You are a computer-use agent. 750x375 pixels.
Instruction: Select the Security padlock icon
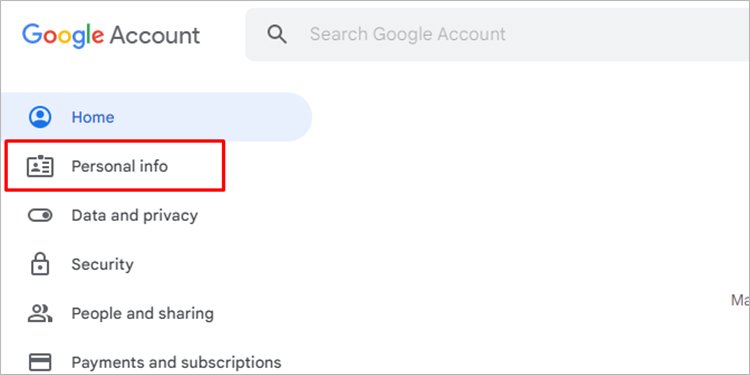point(40,264)
